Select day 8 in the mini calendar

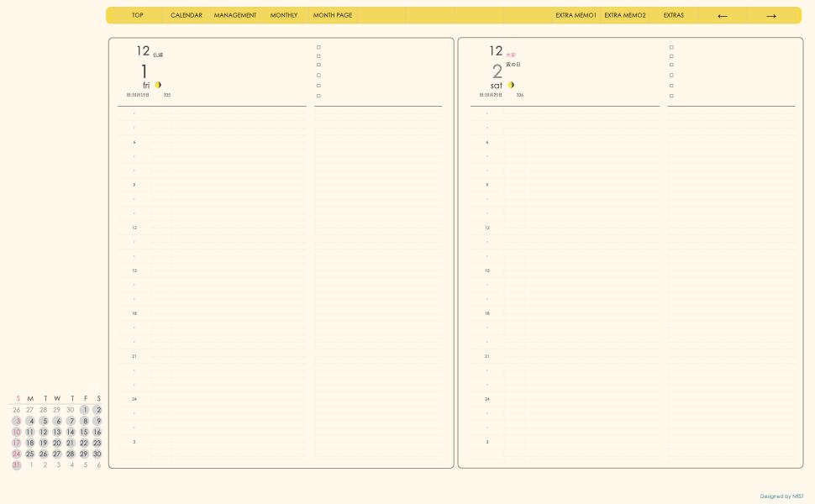pos(84,421)
